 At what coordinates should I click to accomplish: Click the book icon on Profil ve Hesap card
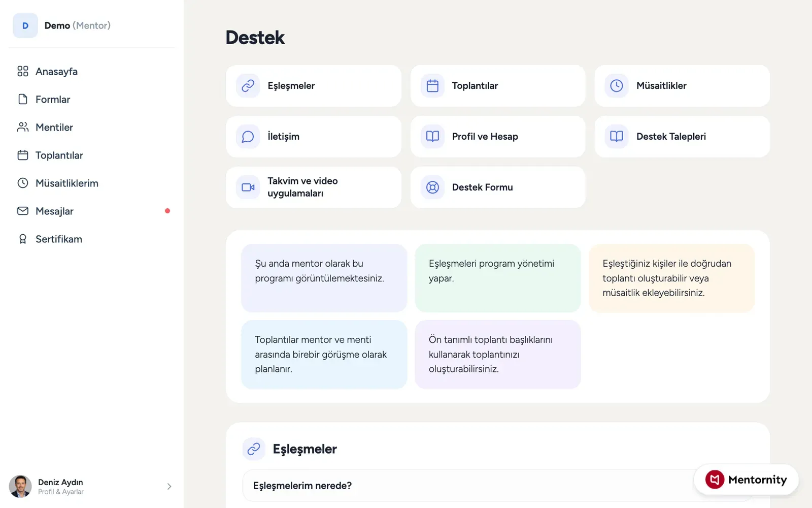(432, 137)
